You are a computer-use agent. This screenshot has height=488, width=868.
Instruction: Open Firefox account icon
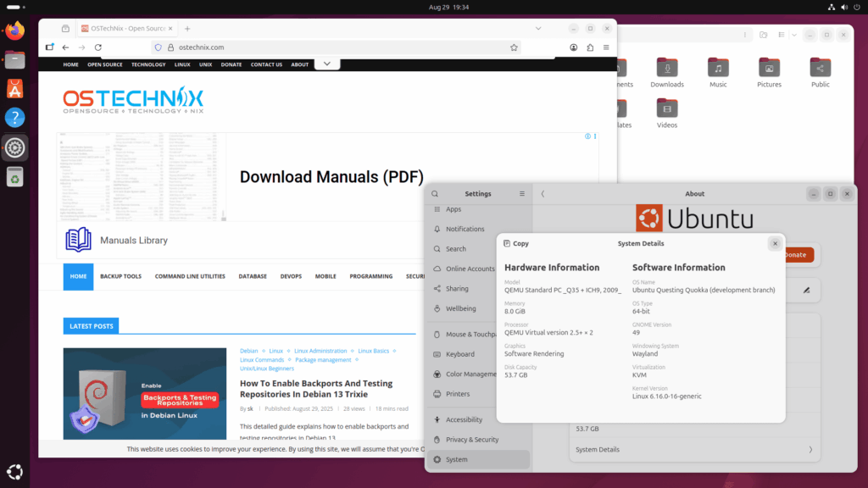pyautogui.click(x=574, y=47)
